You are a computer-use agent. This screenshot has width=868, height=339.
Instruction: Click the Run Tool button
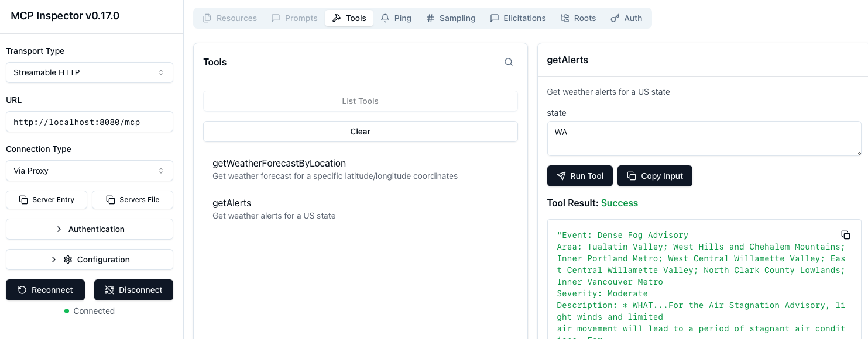pyautogui.click(x=579, y=176)
